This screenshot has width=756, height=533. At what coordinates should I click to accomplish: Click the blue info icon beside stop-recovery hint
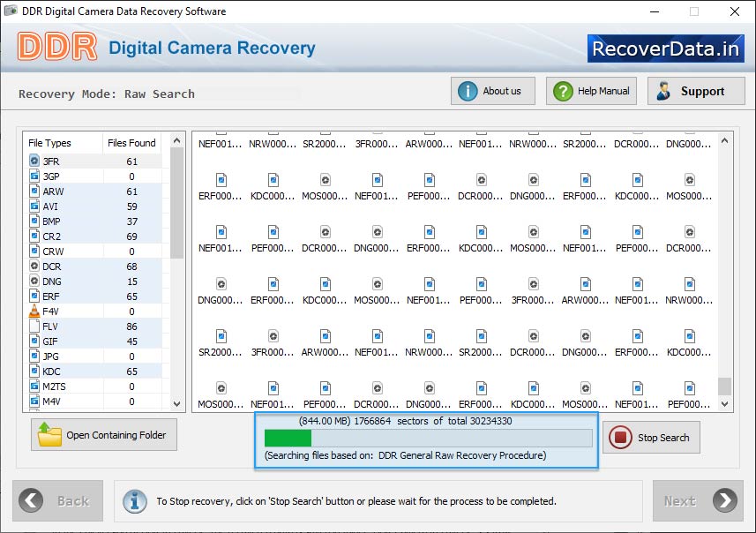135,501
